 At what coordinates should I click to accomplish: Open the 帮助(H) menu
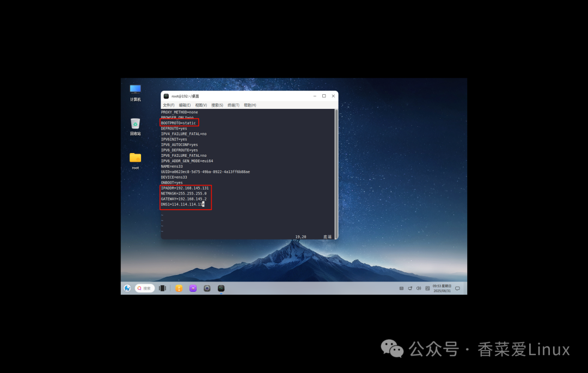point(250,105)
